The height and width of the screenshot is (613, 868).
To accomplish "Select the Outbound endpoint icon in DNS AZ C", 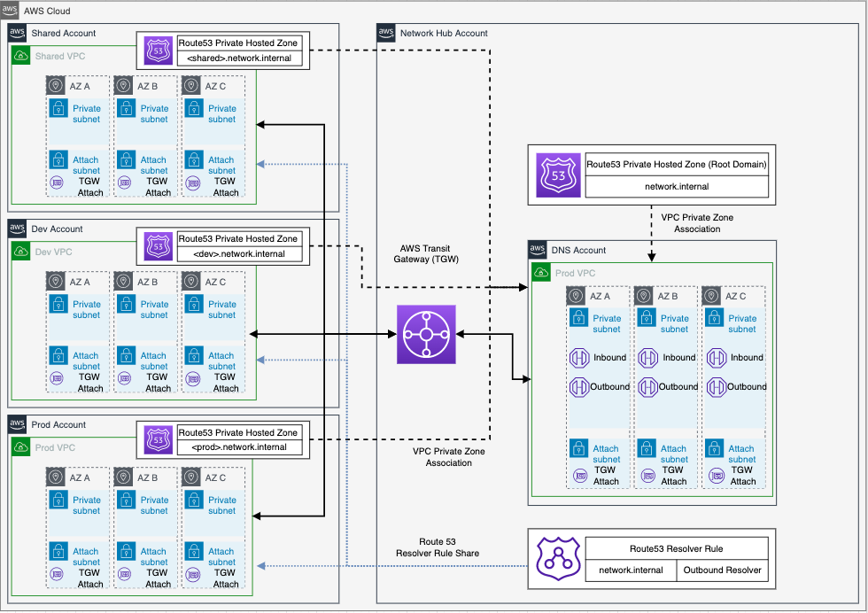I will coord(717,386).
